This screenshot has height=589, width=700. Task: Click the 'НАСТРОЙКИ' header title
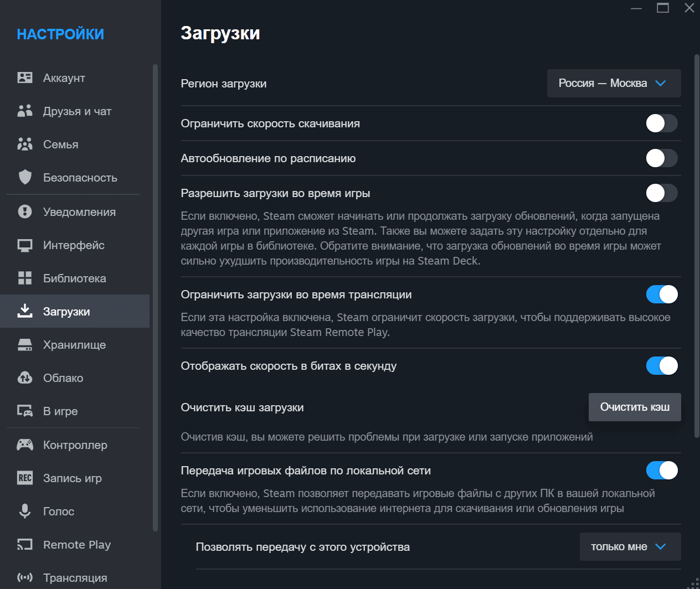[60, 34]
